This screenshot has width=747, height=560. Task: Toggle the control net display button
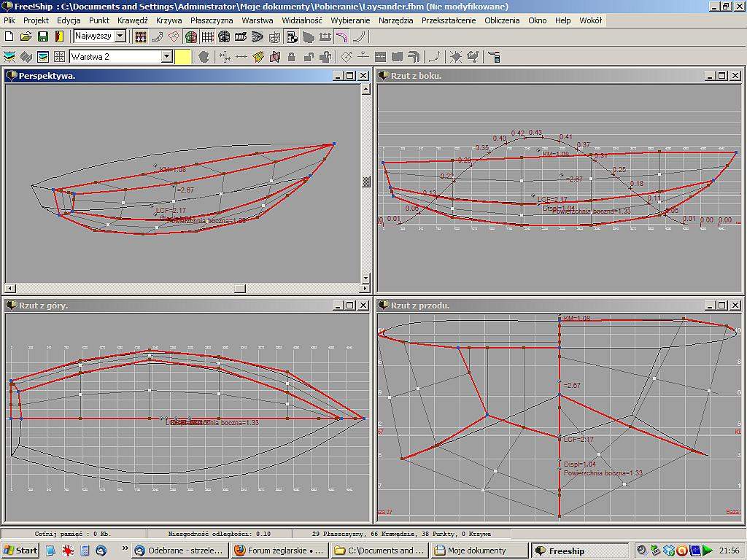click(140, 36)
